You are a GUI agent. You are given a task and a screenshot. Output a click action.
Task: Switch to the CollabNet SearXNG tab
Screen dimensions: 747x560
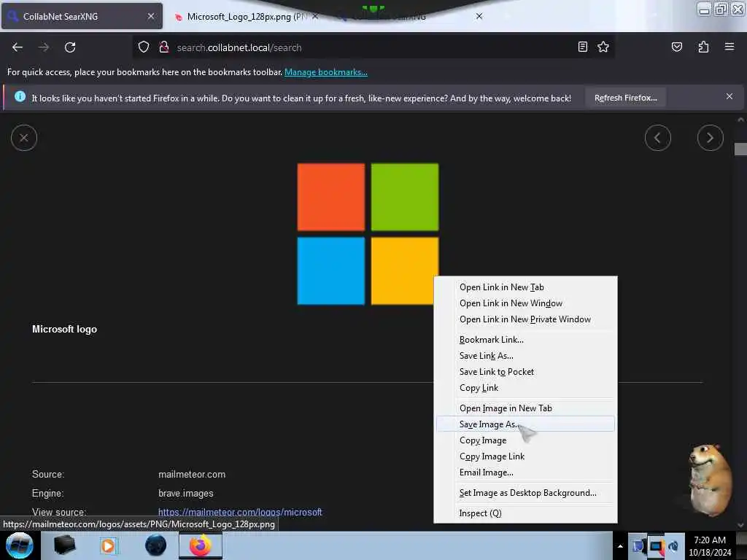point(82,16)
